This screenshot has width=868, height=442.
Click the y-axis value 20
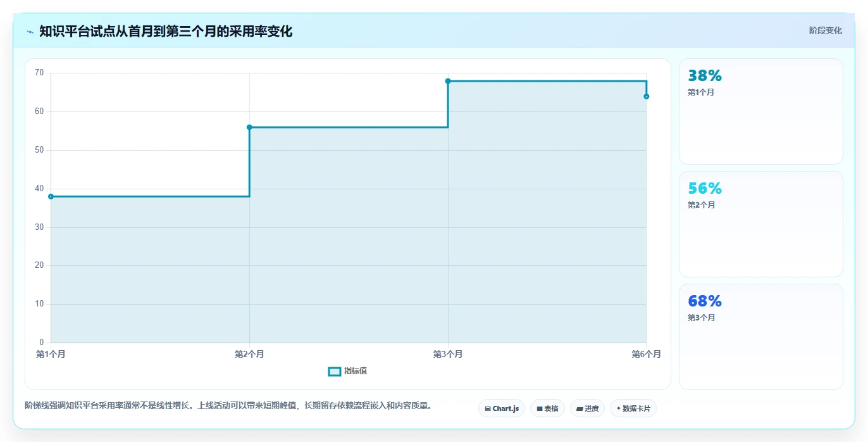(x=39, y=265)
